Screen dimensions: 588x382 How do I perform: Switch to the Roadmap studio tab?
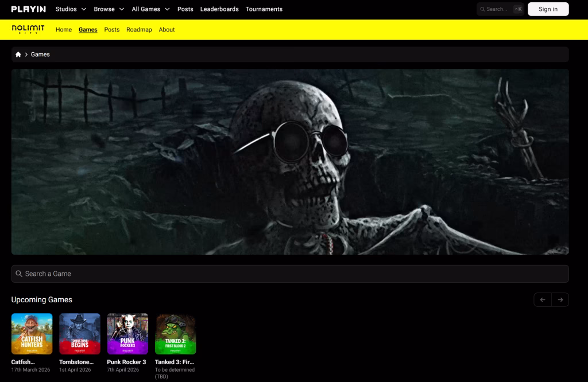(139, 30)
